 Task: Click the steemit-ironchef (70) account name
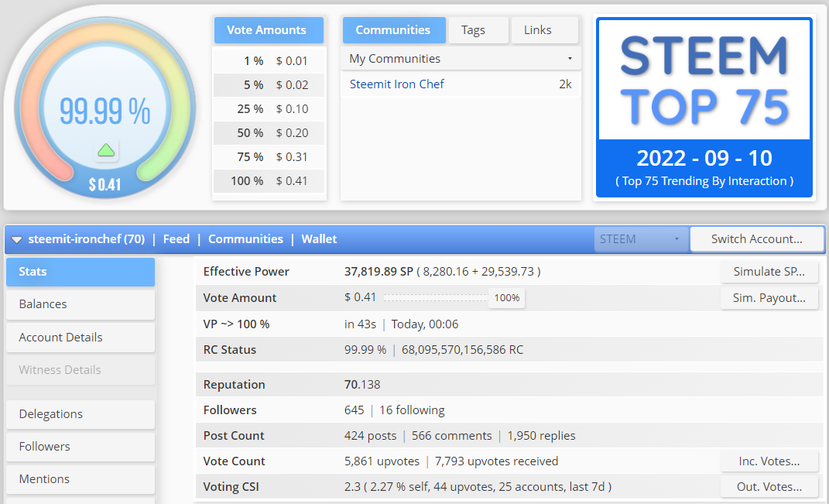click(86, 239)
